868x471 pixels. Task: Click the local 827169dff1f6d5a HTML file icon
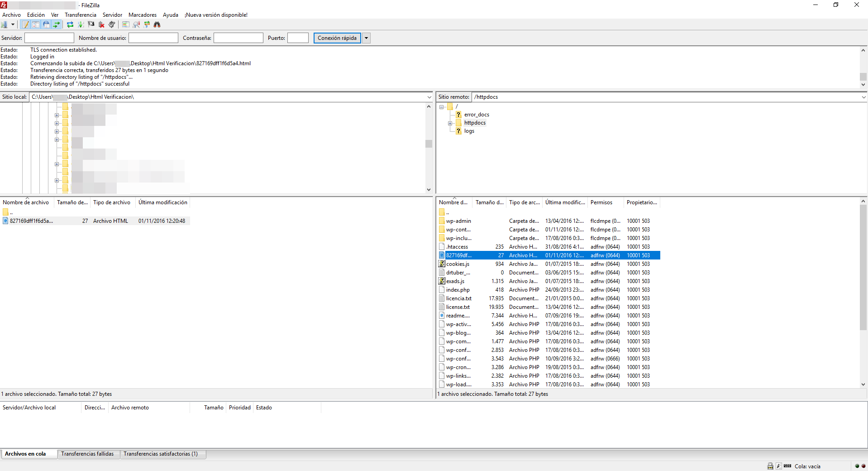pyautogui.click(x=5, y=221)
